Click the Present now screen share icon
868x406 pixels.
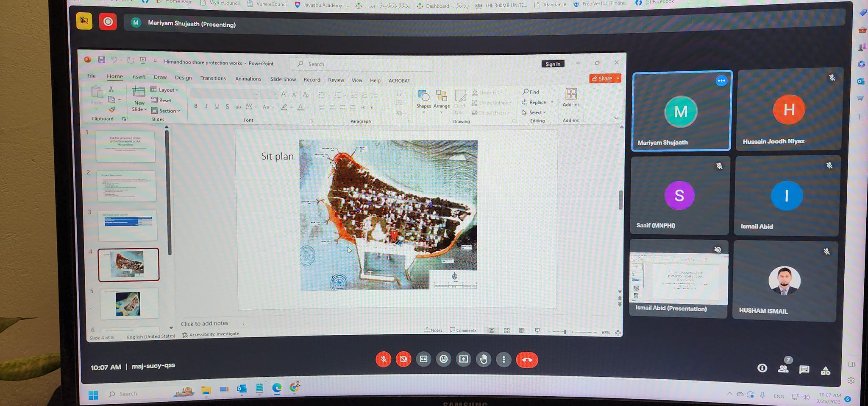pos(464,359)
